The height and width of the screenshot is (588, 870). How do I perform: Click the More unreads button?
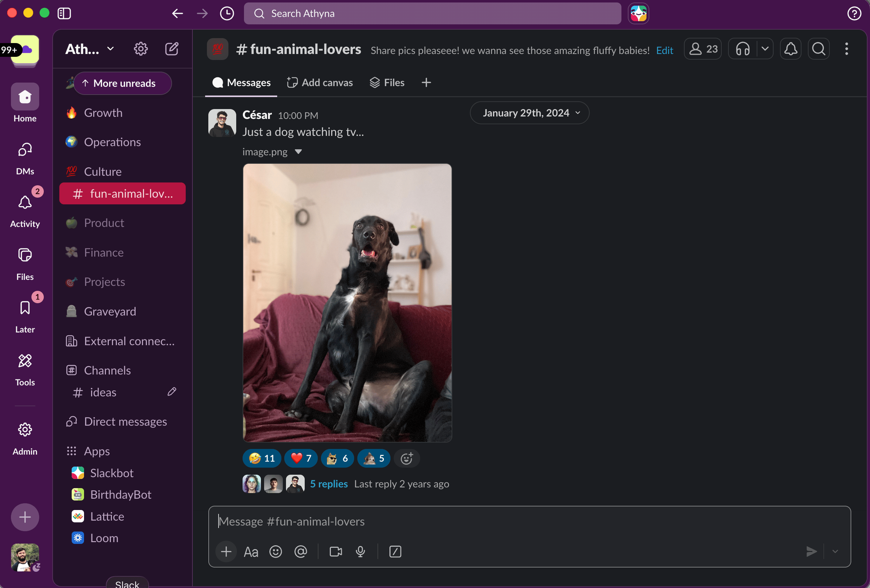123,83
